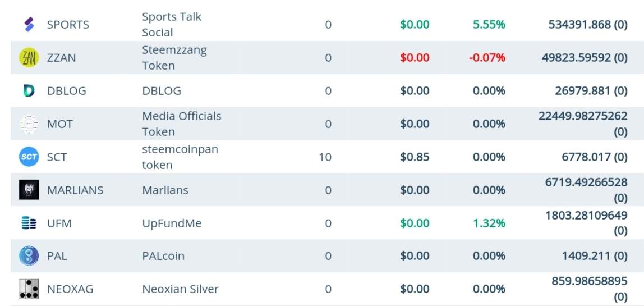Open the SPORTS token symbol link
The height and width of the screenshot is (306, 644).
coord(68,25)
